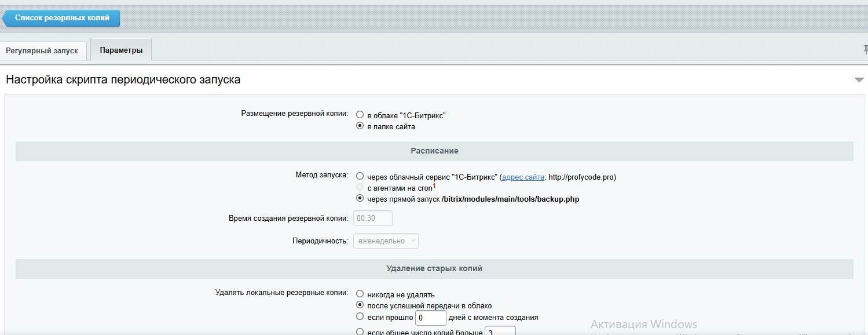This screenshot has height=335, width=868.
Task: Select удаление если число копий больше лимита
Action: pyautogui.click(x=360, y=330)
